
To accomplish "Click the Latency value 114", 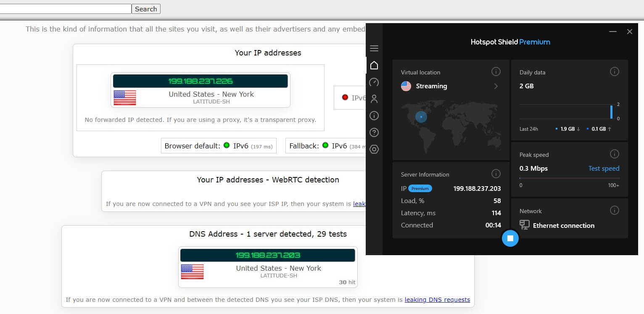I will point(496,213).
